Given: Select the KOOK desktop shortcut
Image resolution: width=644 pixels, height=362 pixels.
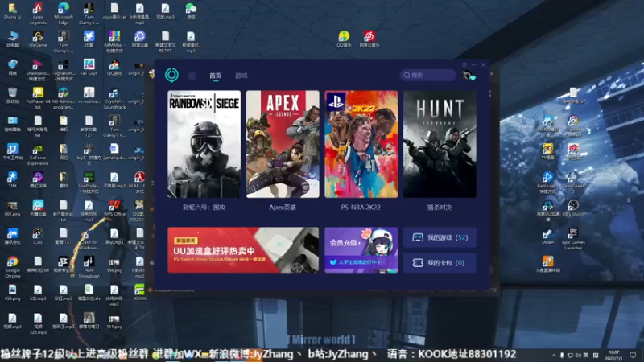Looking at the screenshot, I should coord(139,292).
